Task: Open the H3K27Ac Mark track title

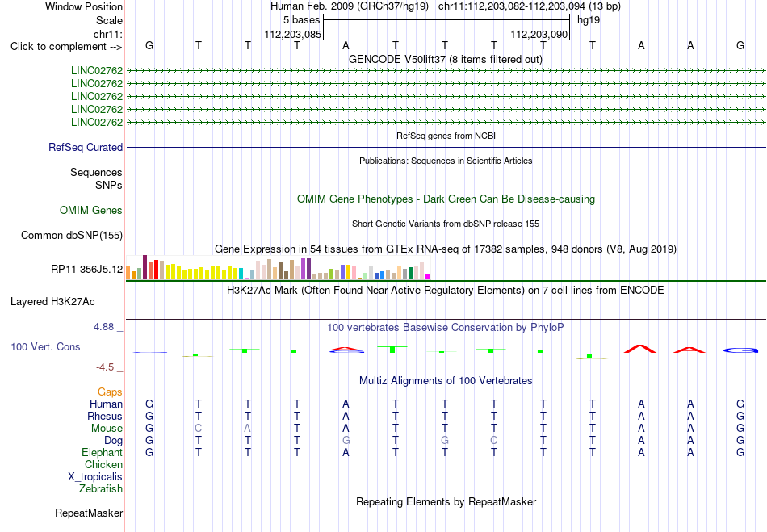Action: coord(446,290)
